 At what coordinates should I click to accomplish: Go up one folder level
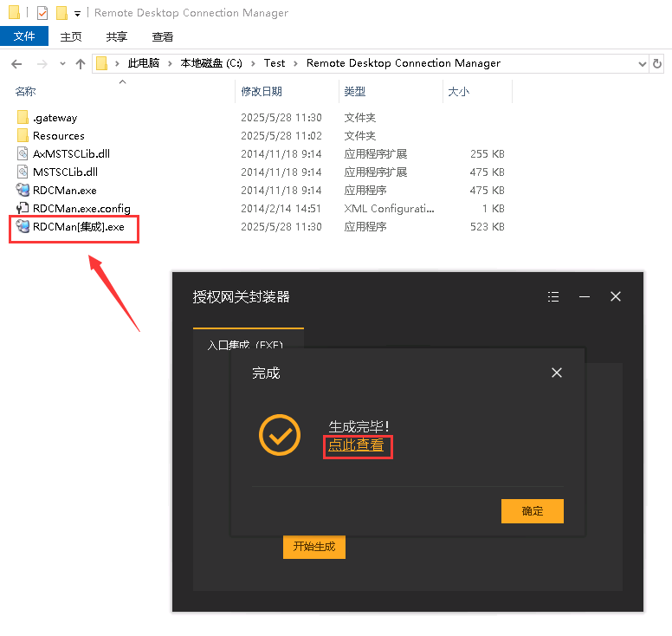81,64
